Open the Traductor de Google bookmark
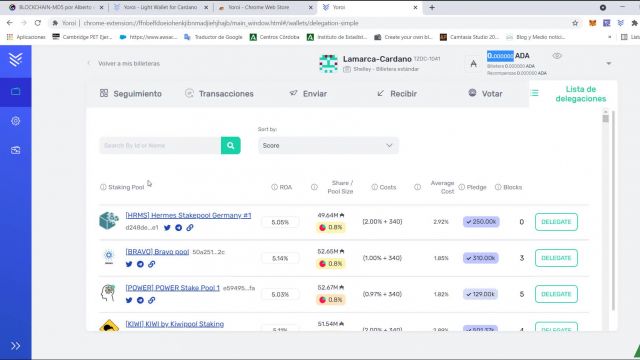Screen dimensions: 640x360 coord(213,37)
